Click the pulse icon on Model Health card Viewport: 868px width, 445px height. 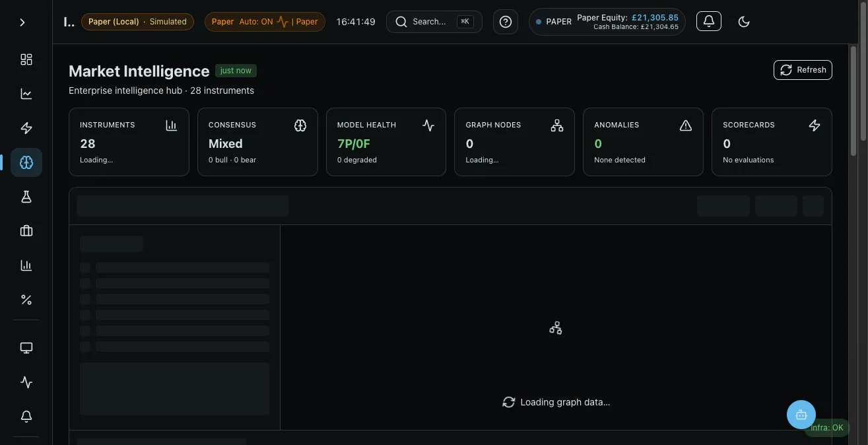pyautogui.click(x=428, y=125)
